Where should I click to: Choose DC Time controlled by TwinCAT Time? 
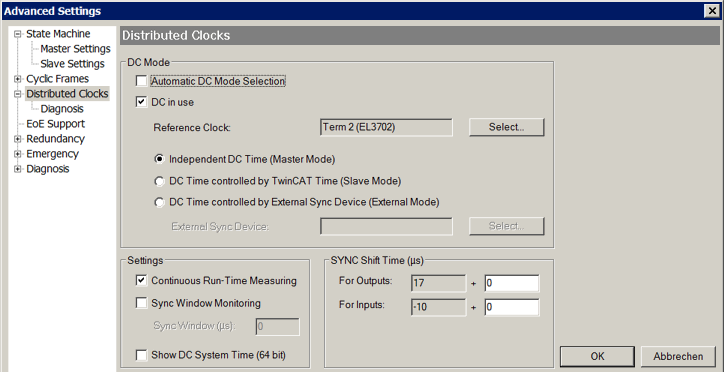click(x=159, y=181)
